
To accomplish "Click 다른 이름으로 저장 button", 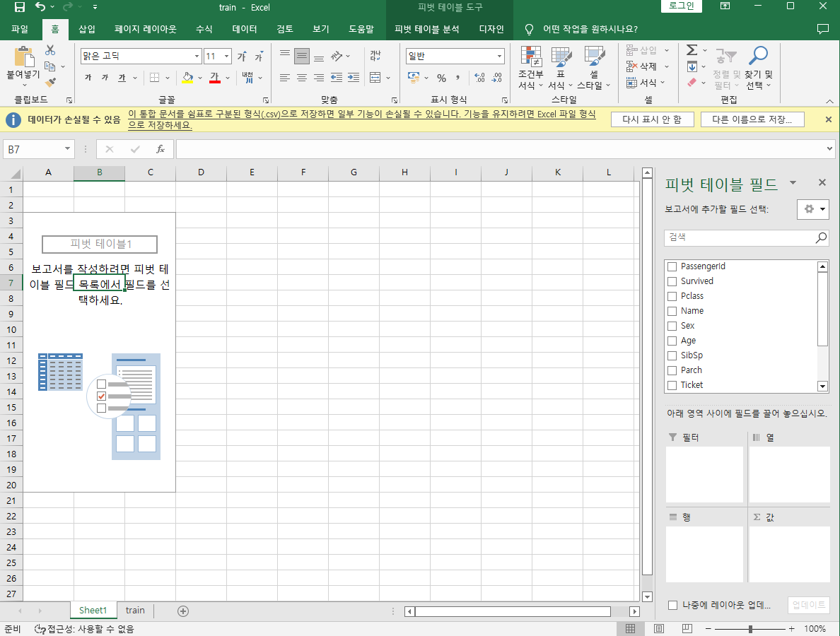I will point(752,119).
